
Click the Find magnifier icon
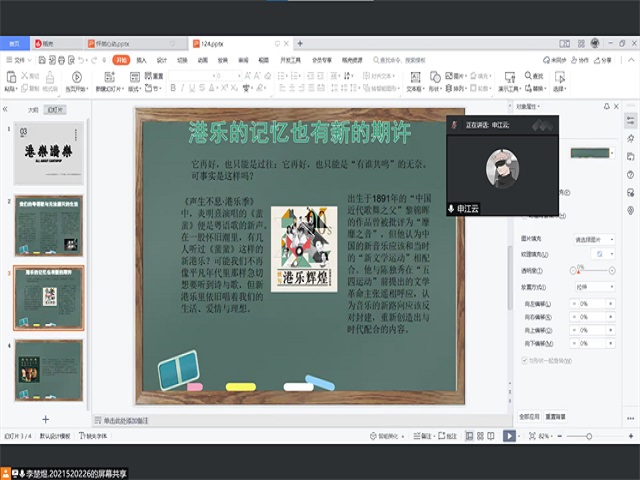pos(528,76)
